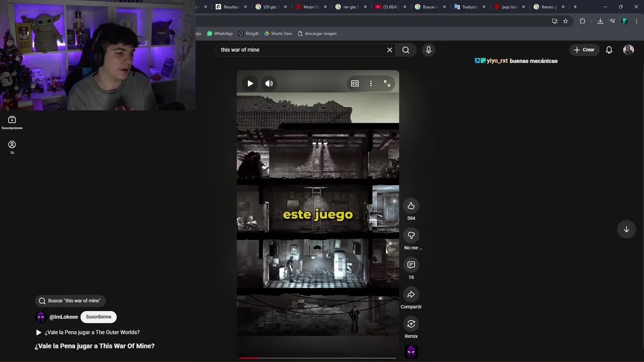The height and width of the screenshot is (362, 644).
Task: Mute the Shorts video volume
Action: [269, 83]
